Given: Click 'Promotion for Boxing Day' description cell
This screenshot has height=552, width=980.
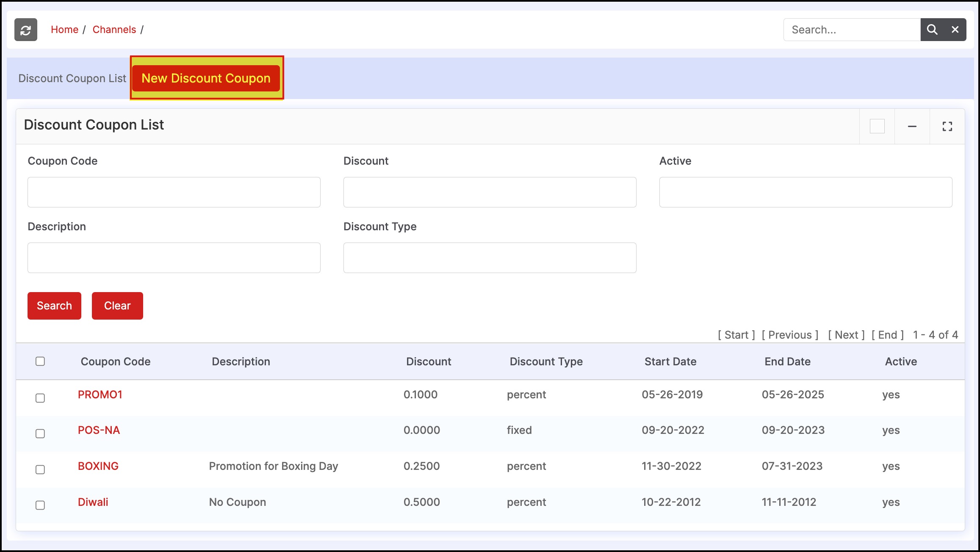Looking at the screenshot, I should point(274,466).
